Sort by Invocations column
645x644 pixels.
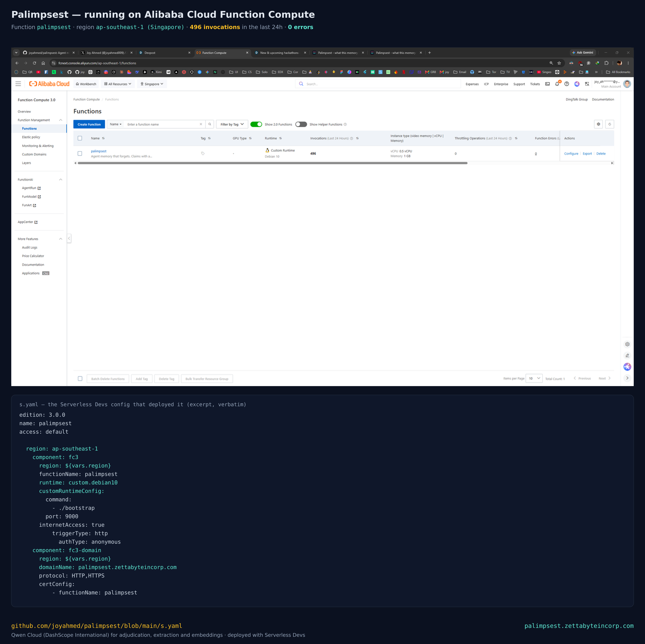(x=357, y=138)
